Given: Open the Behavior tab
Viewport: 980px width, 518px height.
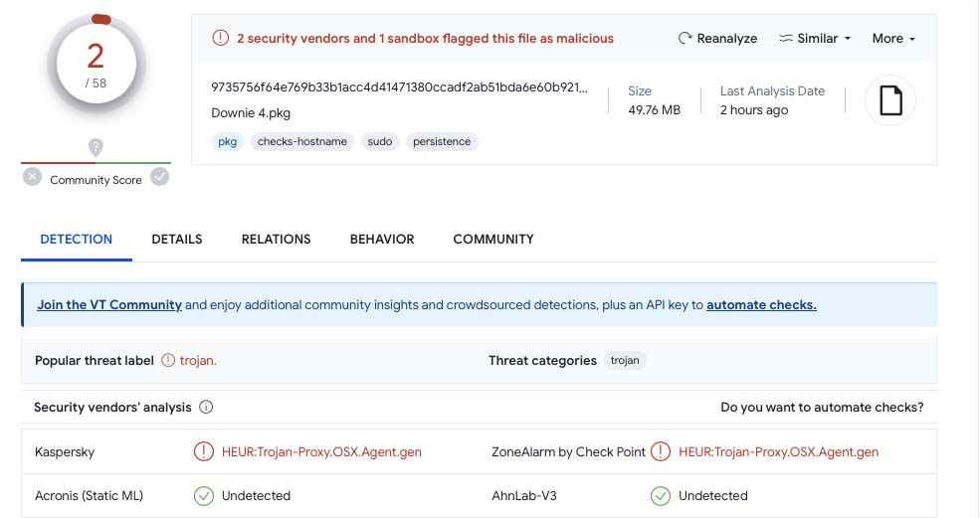Looking at the screenshot, I should pyautogui.click(x=382, y=240).
